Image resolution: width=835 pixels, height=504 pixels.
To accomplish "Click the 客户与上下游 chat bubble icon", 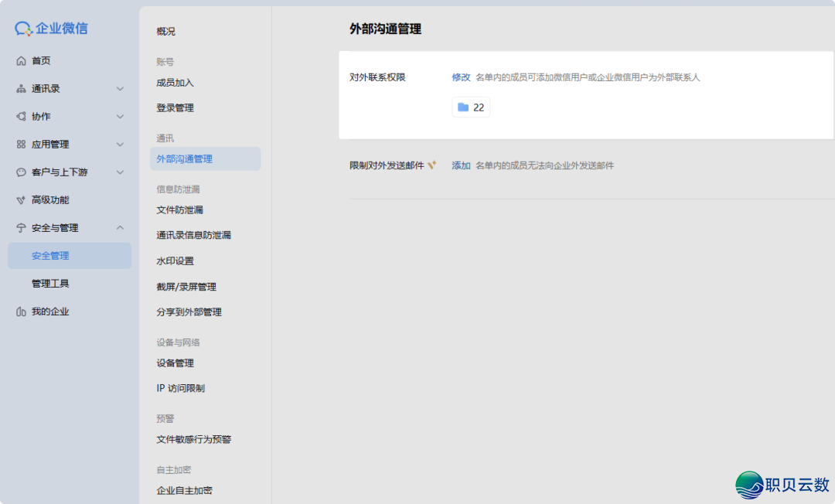I will click(x=21, y=172).
